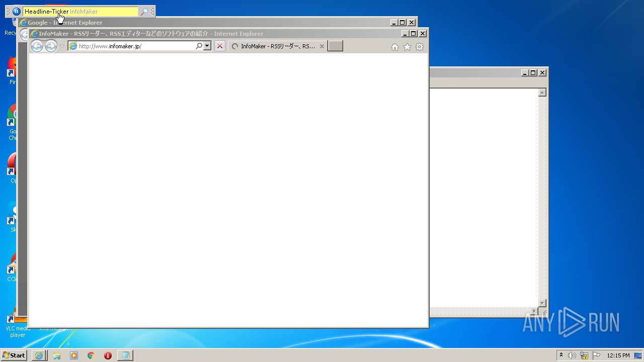
Task: Click the Headline-Ticker search magnifier icon
Action: coord(144,12)
